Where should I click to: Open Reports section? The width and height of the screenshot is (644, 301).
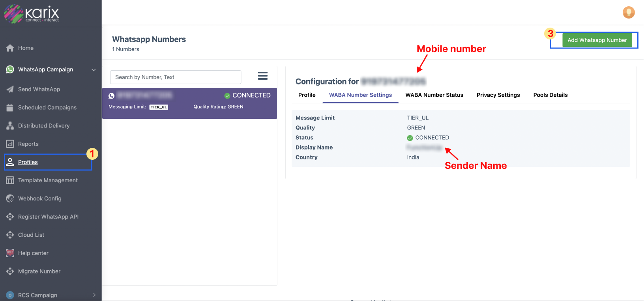point(28,144)
